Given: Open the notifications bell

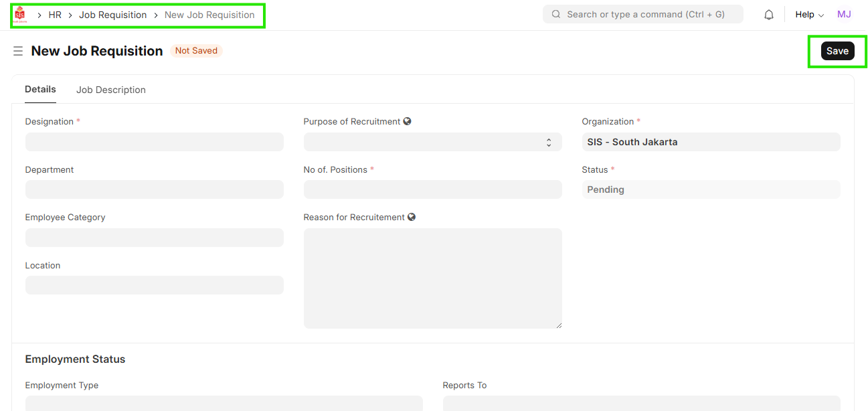Looking at the screenshot, I should tap(769, 15).
